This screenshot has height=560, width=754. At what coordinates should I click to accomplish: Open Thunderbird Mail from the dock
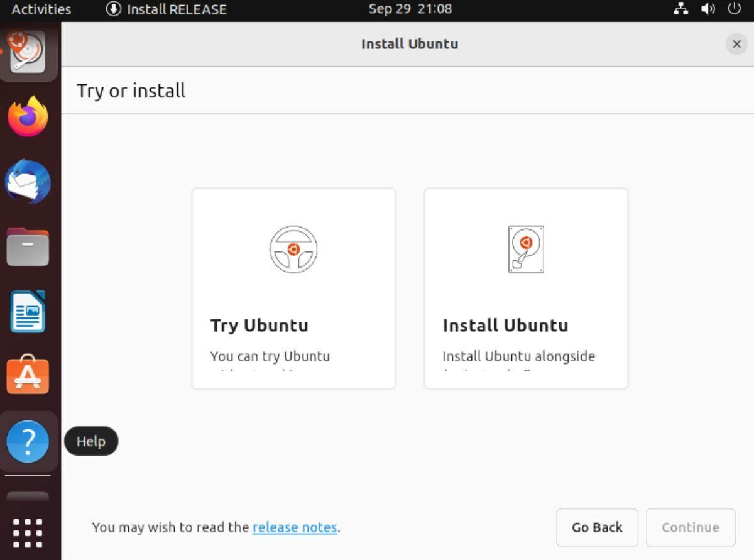(x=28, y=182)
